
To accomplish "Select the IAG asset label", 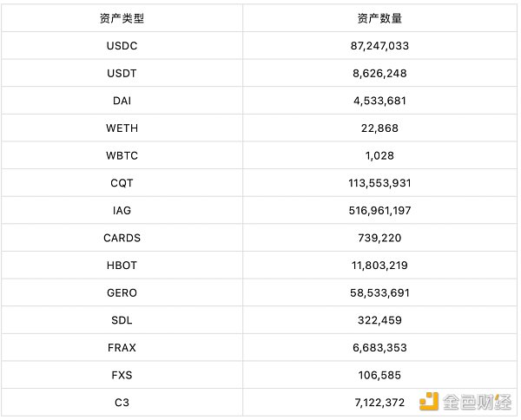I will tap(122, 211).
